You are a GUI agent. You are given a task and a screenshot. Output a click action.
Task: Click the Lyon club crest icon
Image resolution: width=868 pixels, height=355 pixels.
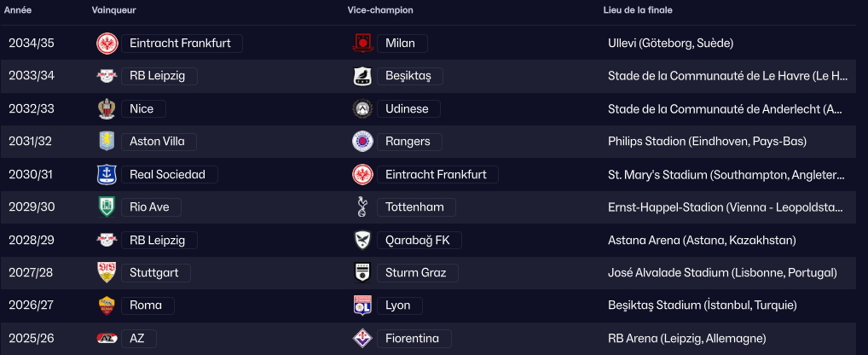coord(362,306)
